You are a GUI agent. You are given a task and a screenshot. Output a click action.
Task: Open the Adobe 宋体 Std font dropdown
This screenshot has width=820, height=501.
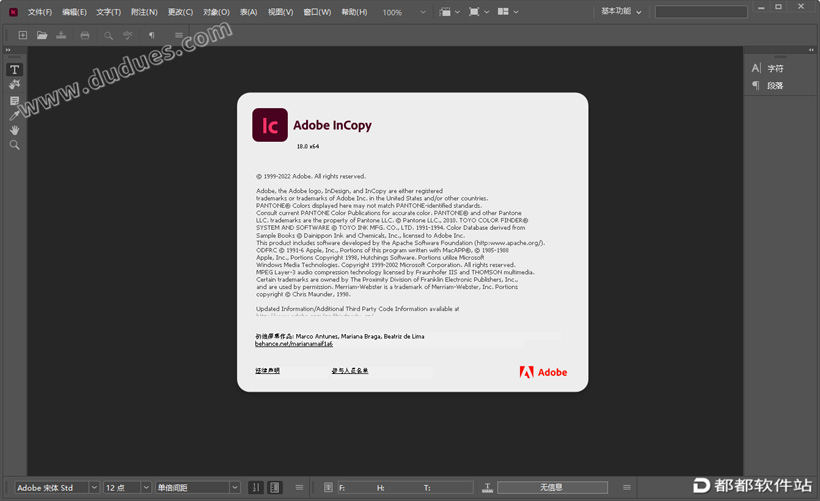coord(94,487)
